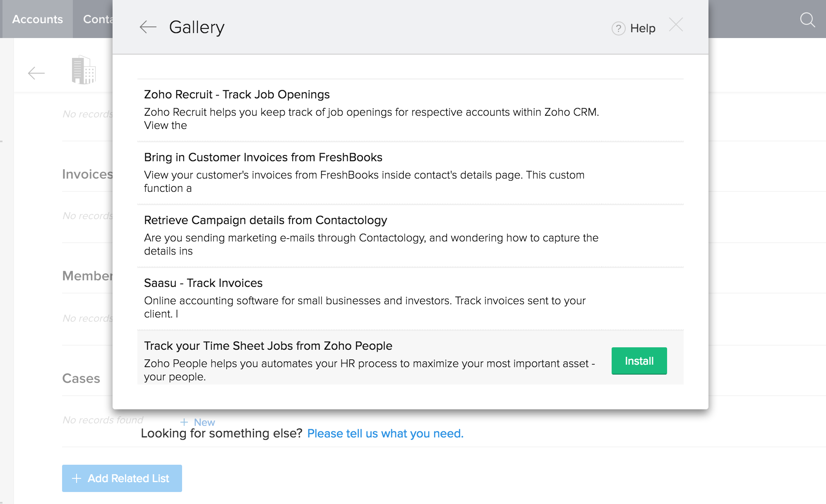Click the New link under Cases
Viewport: 826px width, 504px height.
pyautogui.click(x=204, y=422)
